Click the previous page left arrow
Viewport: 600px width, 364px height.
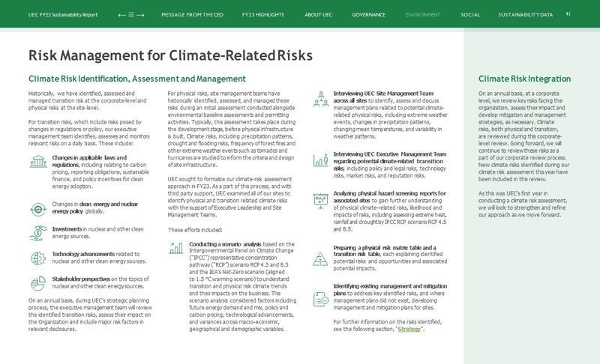pos(121,15)
